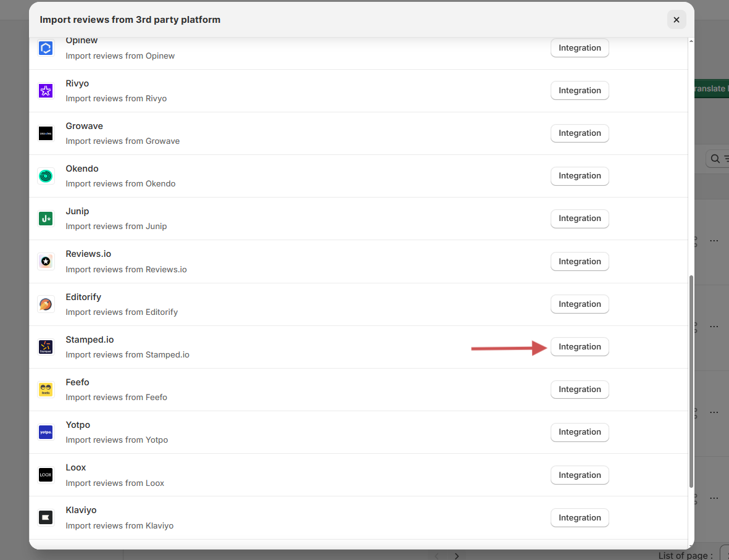
Task: Connect Klaviyo via its Integration button
Action: pyautogui.click(x=579, y=518)
